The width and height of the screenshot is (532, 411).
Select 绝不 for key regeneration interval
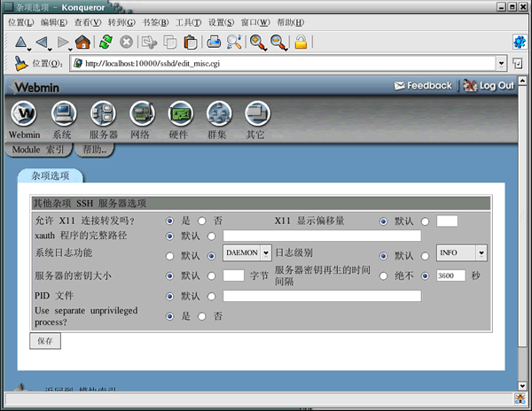point(383,276)
